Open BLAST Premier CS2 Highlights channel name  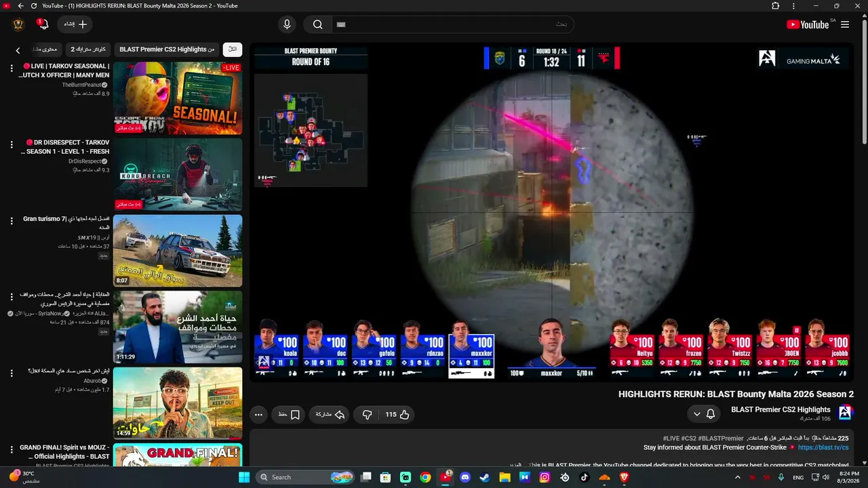point(781,409)
